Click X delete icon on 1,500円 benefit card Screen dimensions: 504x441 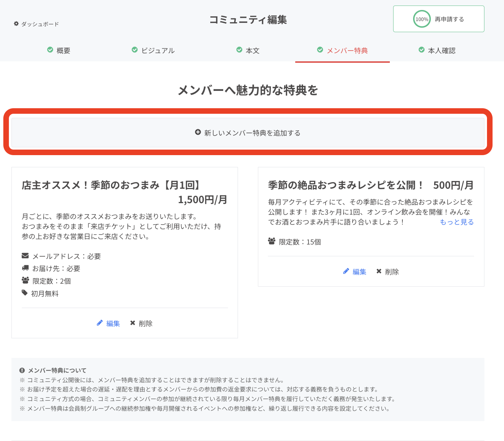coord(133,323)
